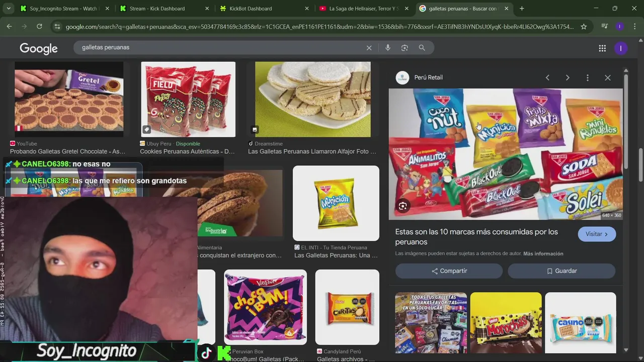The image size is (644, 362).
Task: Bookmark this page with the star
Action: 584,27
